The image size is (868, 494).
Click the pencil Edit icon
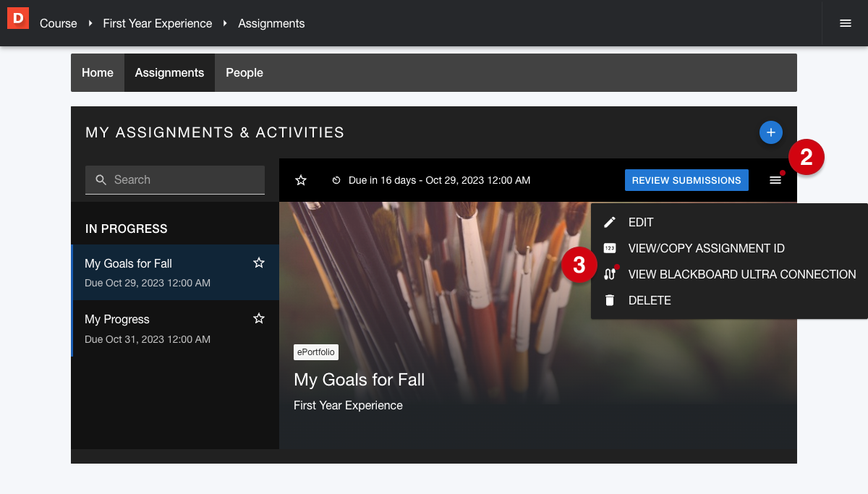click(x=610, y=222)
